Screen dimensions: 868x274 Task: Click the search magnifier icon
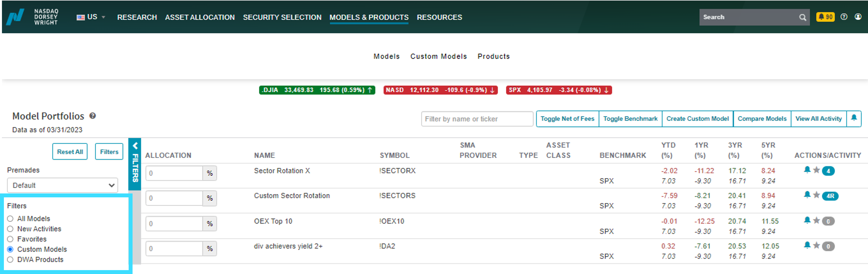point(803,17)
